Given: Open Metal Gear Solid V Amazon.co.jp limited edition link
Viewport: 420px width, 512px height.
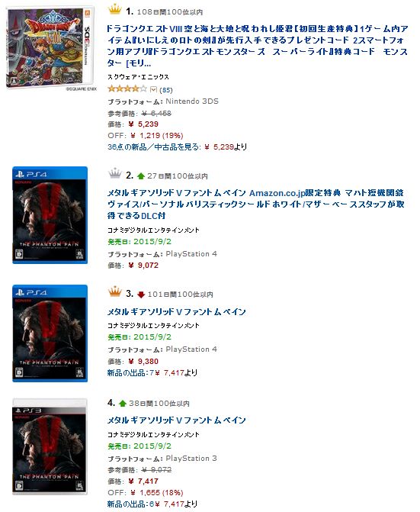Looking at the screenshot, I should click(x=256, y=204).
